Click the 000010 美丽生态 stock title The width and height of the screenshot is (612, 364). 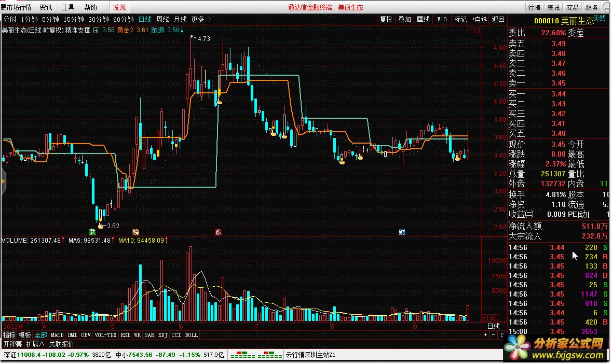[564, 21]
